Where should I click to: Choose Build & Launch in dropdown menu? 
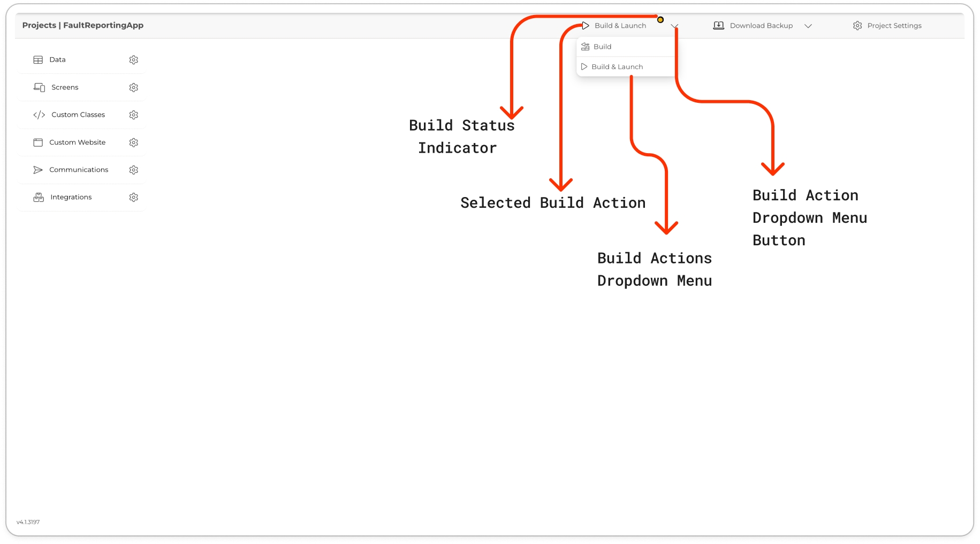click(x=617, y=67)
